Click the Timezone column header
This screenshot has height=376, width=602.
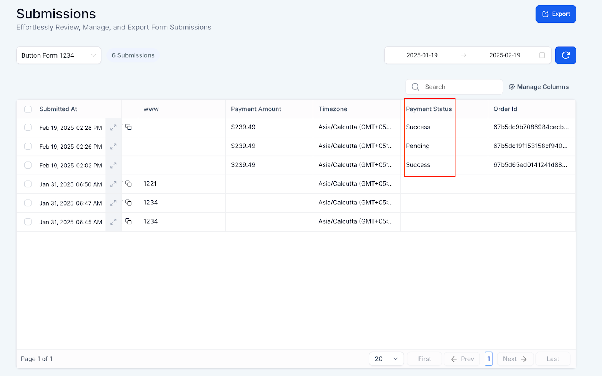click(x=333, y=109)
